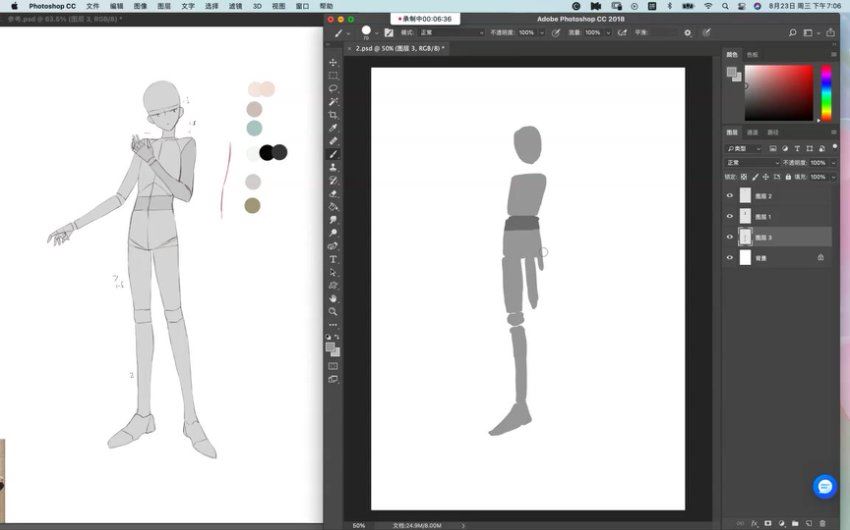The image size is (850, 530).
Task: Change the screen mode
Action: (x=333, y=379)
